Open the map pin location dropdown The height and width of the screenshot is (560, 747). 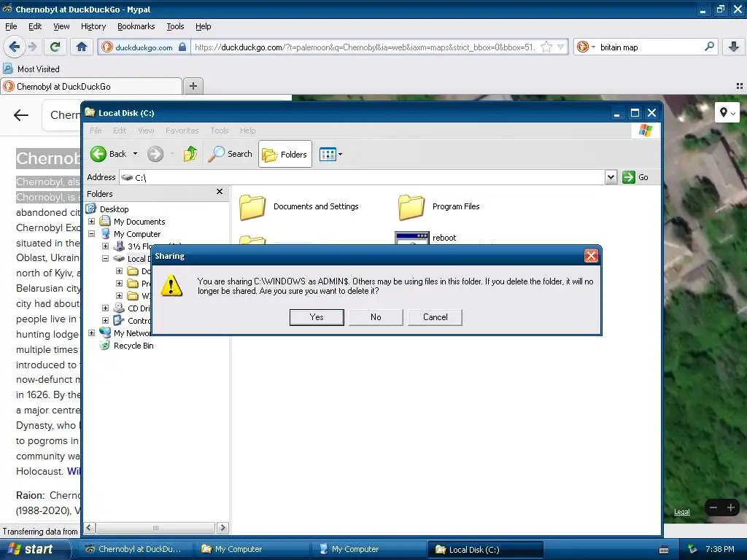click(x=727, y=113)
